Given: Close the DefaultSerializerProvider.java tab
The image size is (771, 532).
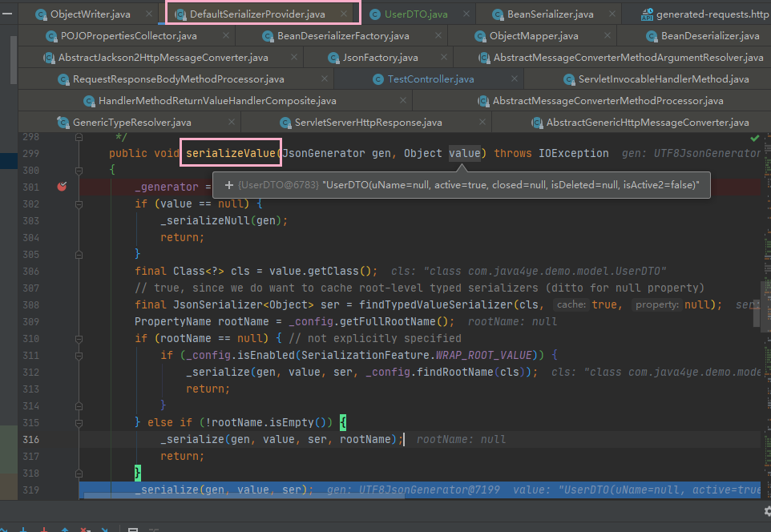Looking at the screenshot, I should pyautogui.click(x=344, y=14).
